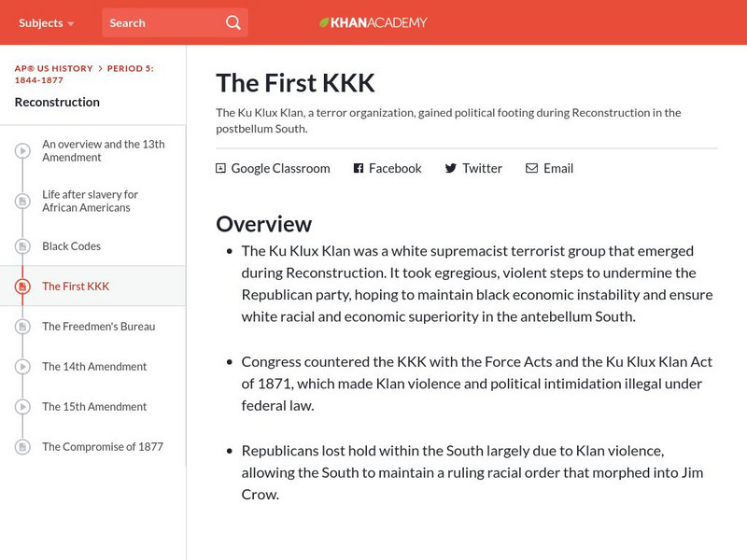Click article icon beside Black Codes
The height and width of the screenshot is (560, 747).
22,246
